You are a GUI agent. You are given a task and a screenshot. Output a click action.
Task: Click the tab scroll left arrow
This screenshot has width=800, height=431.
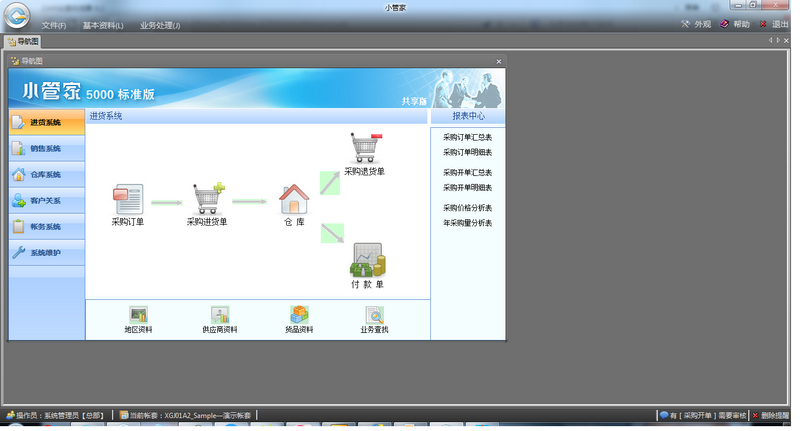click(770, 40)
